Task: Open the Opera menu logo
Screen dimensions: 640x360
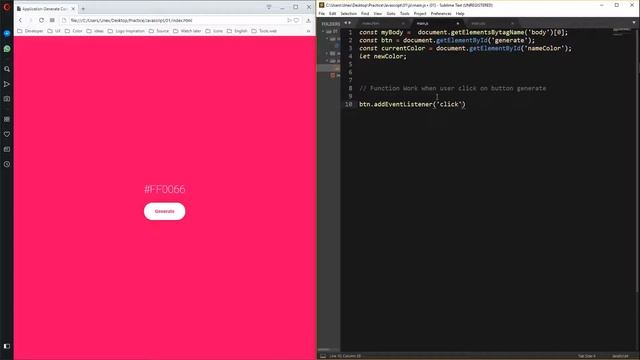Action: click(x=7, y=7)
